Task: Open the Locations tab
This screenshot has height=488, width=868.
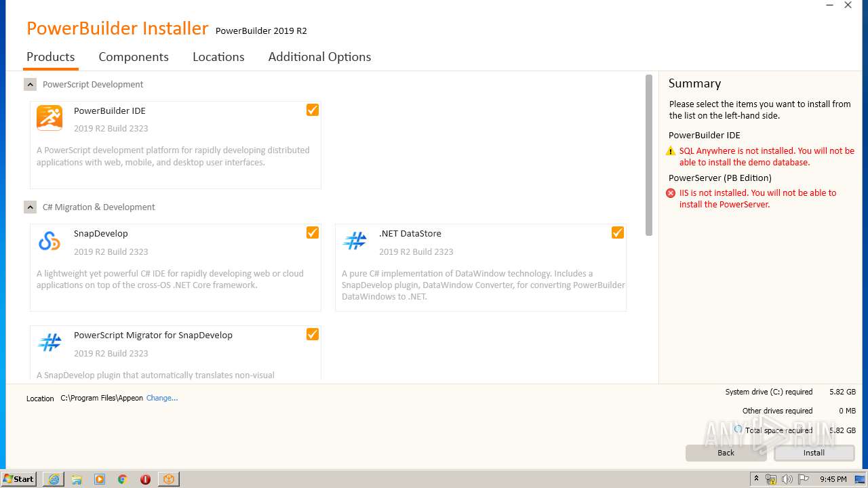Action: click(218, 57)
